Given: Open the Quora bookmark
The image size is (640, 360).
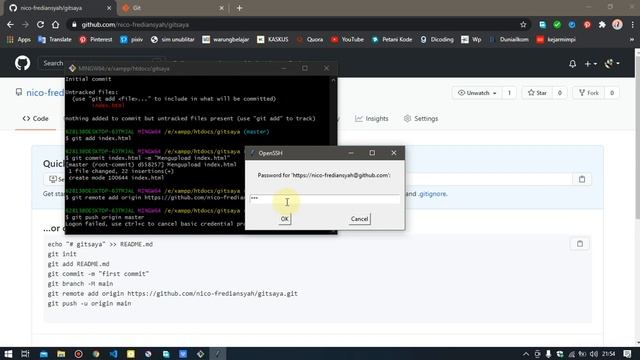Looking at the screenshot, I should (310, 40).
